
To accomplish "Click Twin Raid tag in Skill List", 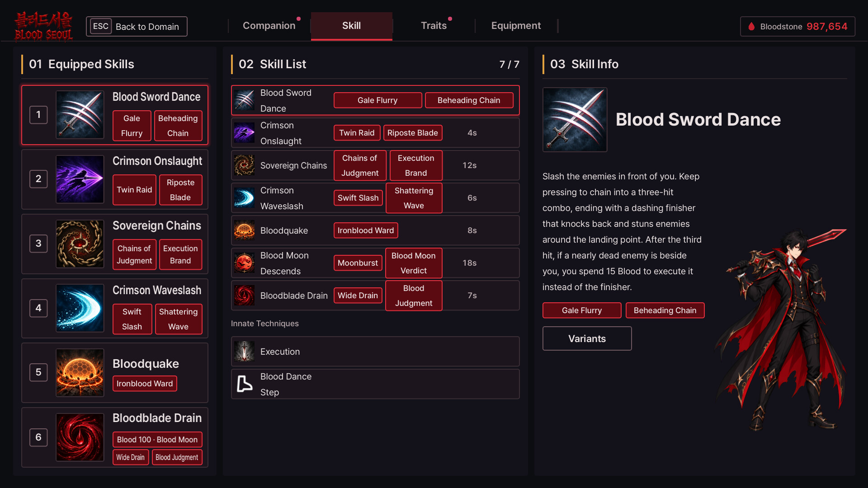I will click(357, 133).
